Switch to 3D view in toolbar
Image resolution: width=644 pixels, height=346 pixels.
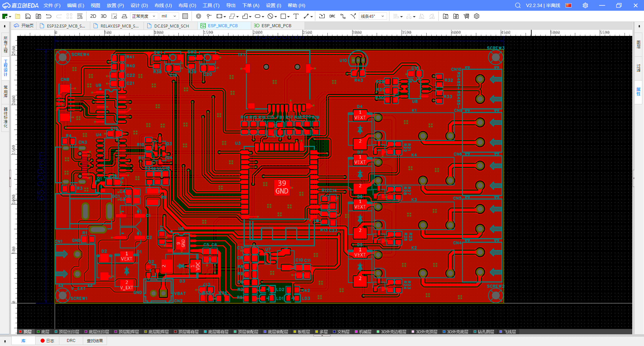click(x=104, y=16)
